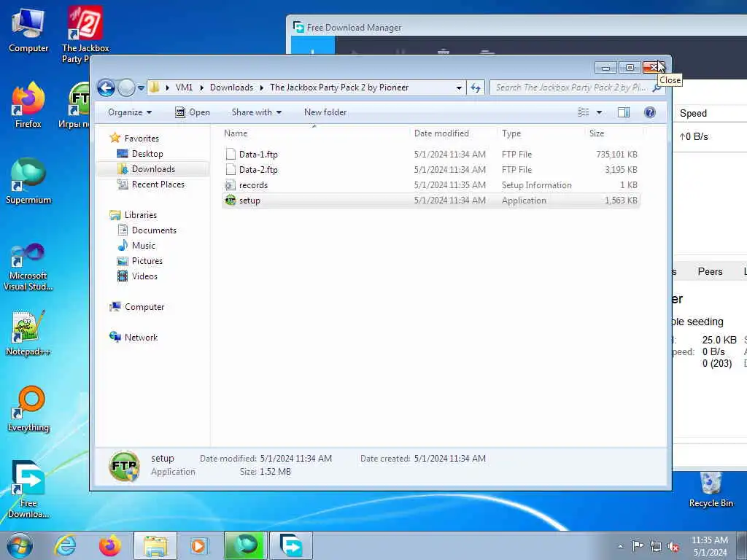The height and width of the screenshot is (560, 747).
Task: Expand arrow after VM1 in breadcrumb
Action: (x=201, y=87)
